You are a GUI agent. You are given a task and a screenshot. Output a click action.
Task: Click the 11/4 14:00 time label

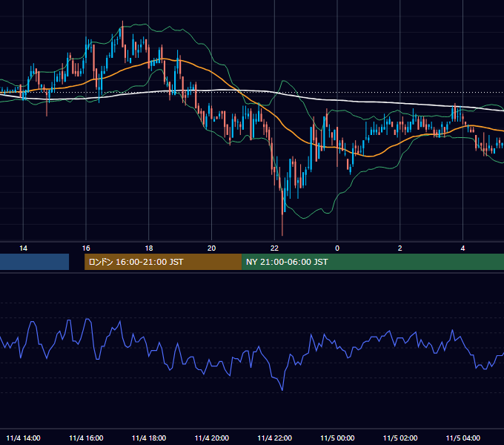(x=23, y=438)
